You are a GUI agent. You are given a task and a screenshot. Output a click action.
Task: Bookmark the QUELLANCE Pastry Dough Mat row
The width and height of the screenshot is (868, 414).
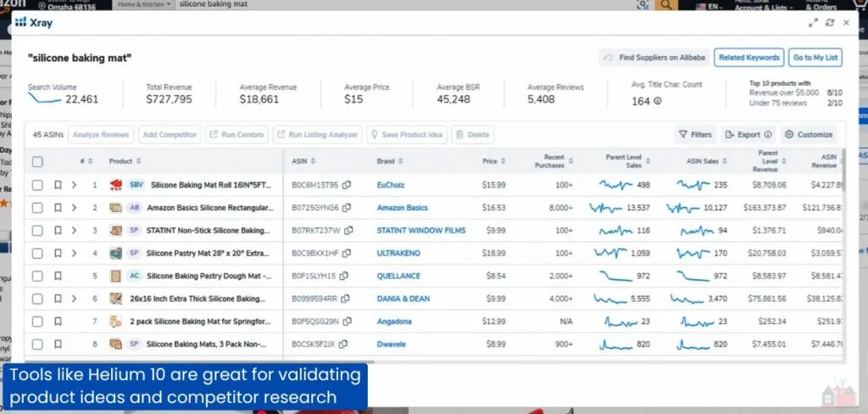point(58,276)
